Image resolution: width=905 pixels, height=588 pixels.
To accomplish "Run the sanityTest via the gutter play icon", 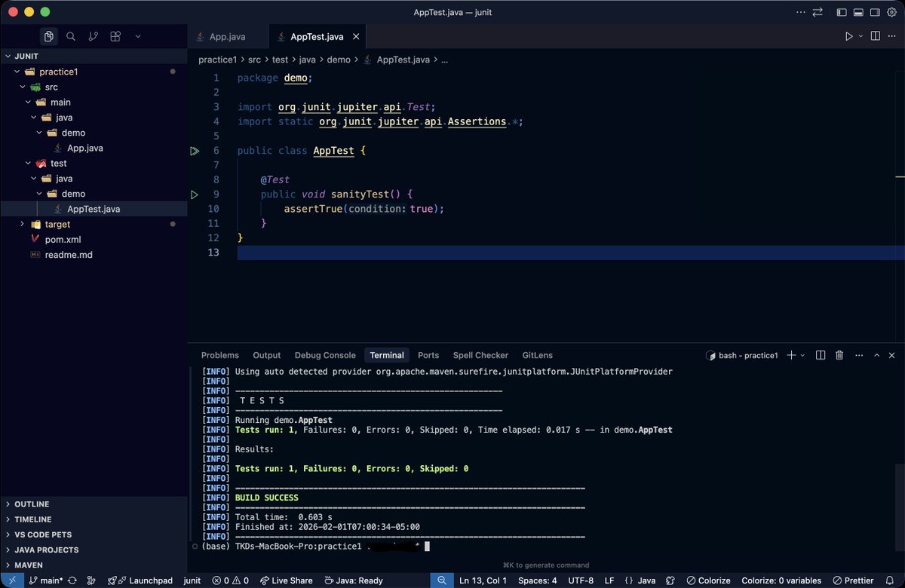I will [x=195, y=194].
